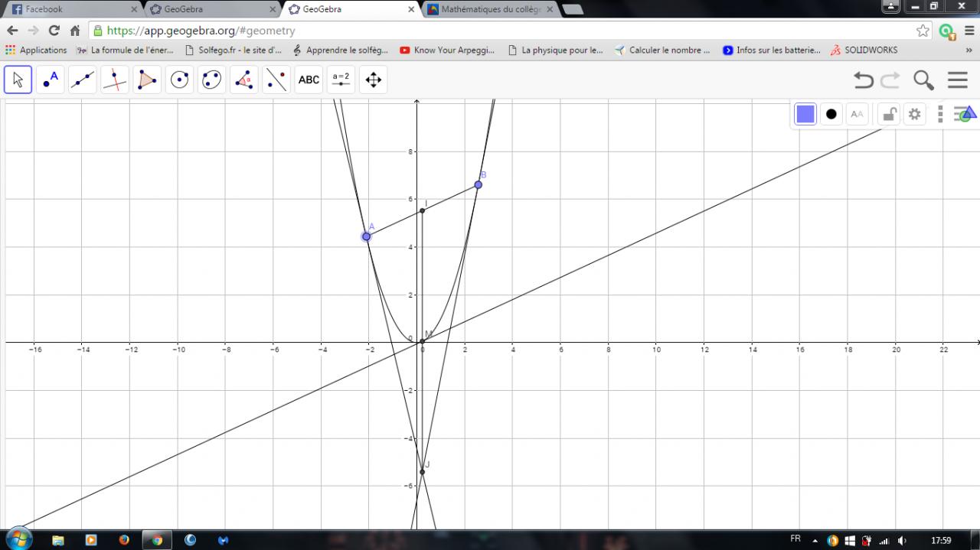
Task: Open the GeoGebra search magnifier
Action: [924, 80]
